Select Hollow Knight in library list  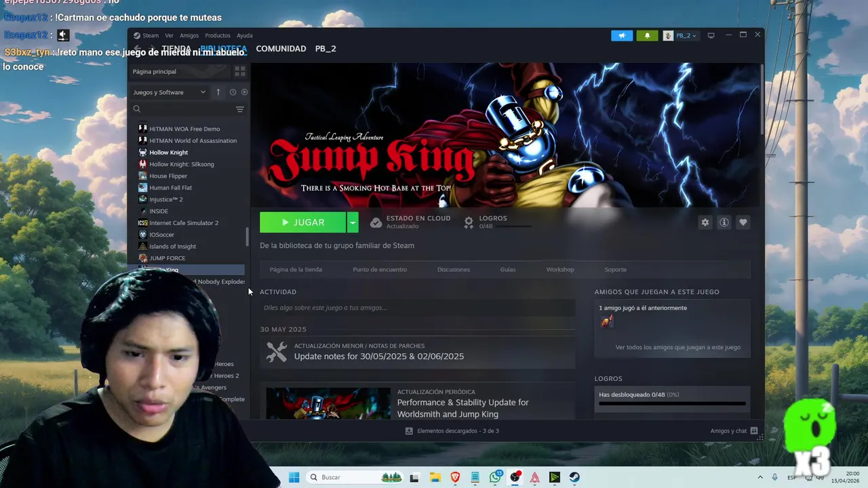pos(168,152)
